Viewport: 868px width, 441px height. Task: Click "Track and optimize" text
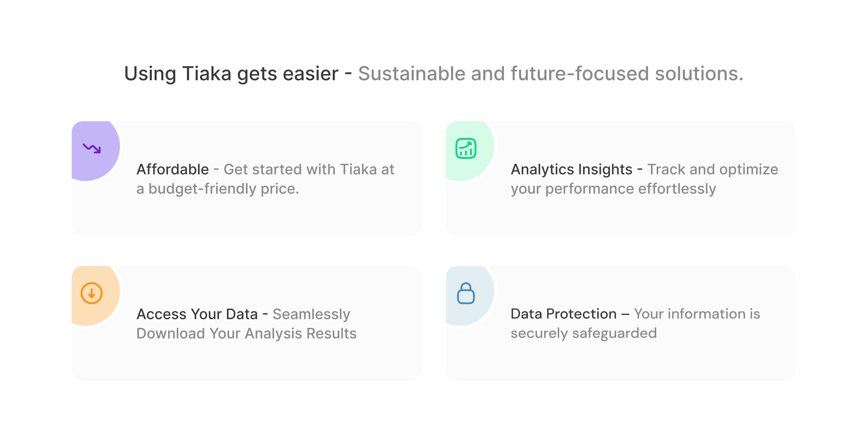click(x=713, y=169)
